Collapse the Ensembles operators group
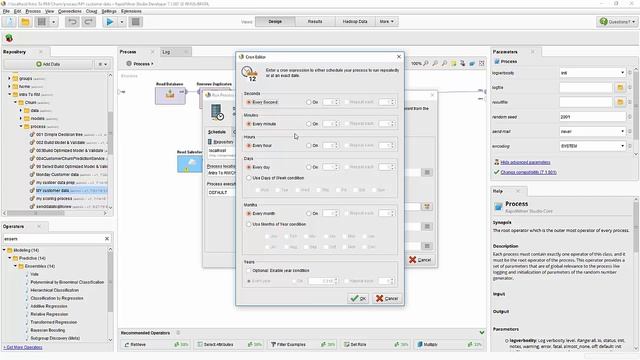The height and width of the screenshot is (360, 640). tap(16, 266)
